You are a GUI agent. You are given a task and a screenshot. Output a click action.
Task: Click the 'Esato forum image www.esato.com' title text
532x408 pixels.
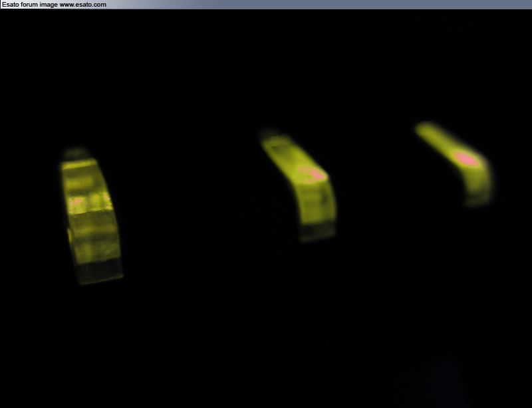point(54,5)
